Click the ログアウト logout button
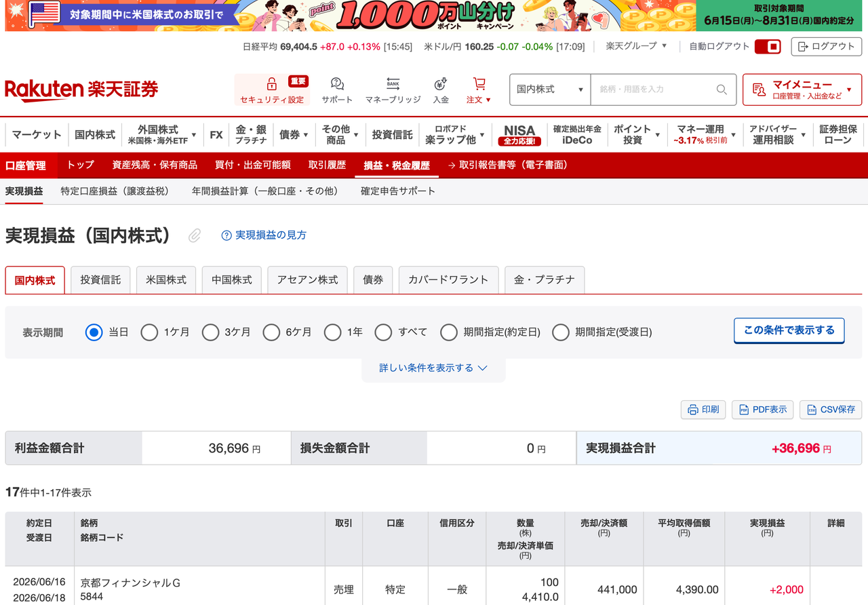868x605 pixels. click(x=827, y=47)
